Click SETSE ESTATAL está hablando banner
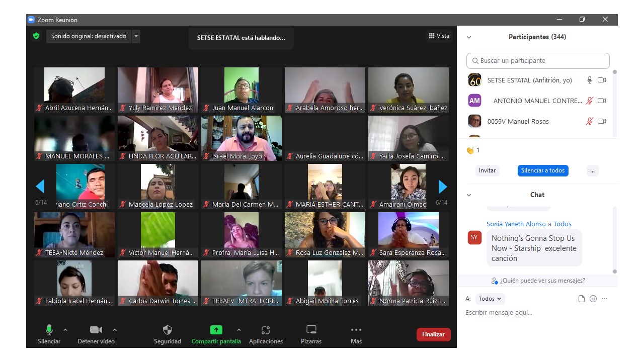 [x=241, y=38]
